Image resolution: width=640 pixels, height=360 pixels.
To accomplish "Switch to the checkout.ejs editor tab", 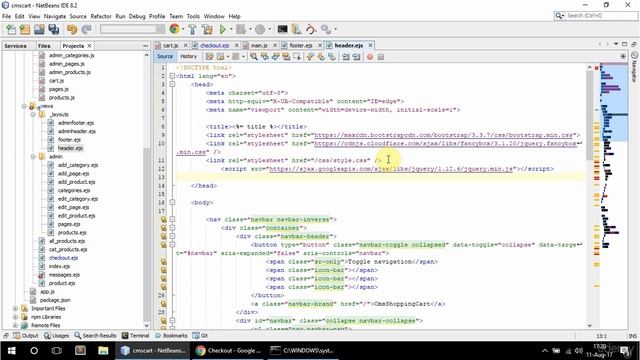I will tap(214, 45).
